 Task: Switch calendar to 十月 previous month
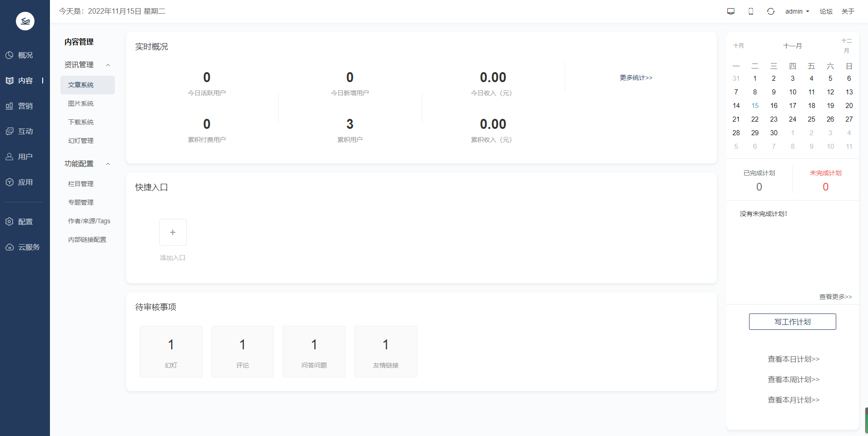coord(738,46)
